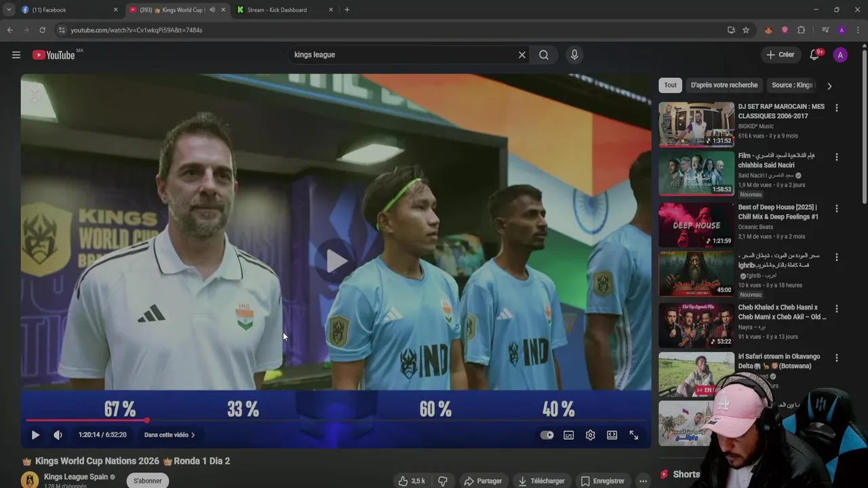868x488 pixels.
Task: Open the tab search dropdown
Action: [x=8, y=9]
